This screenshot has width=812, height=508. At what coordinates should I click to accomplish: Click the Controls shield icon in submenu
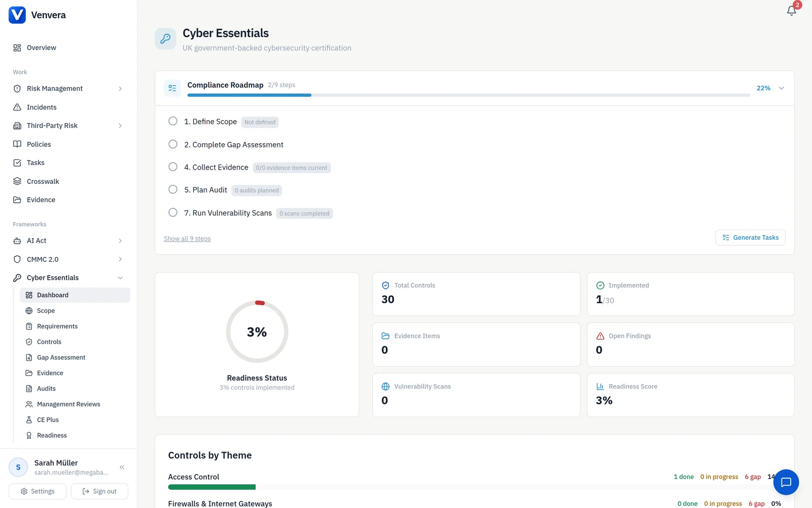coord(29,342)
